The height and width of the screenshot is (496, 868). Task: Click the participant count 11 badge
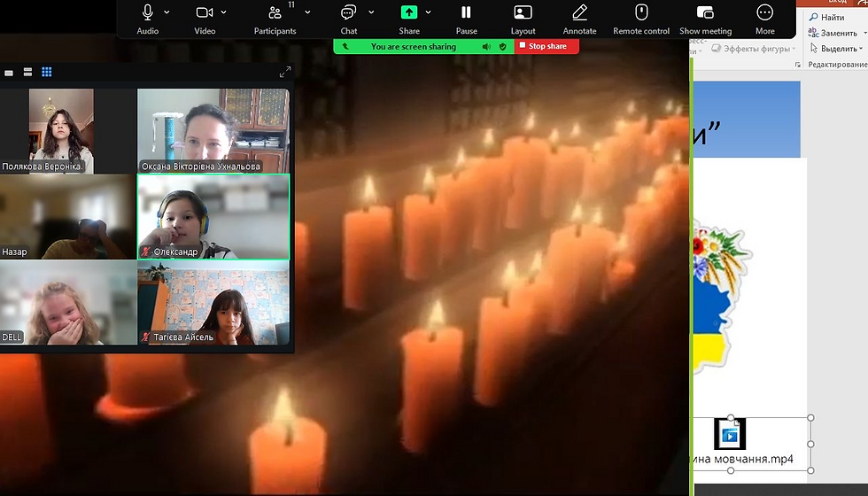291,5
